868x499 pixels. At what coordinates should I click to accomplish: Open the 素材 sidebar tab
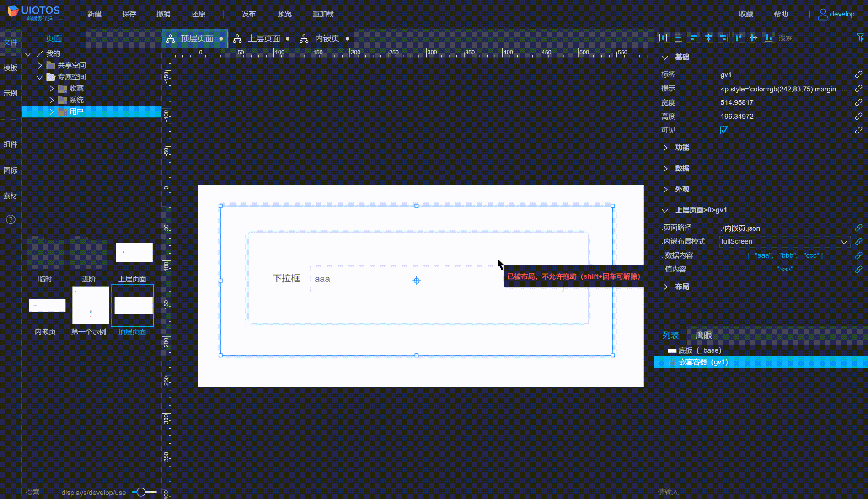coord(11,196)
